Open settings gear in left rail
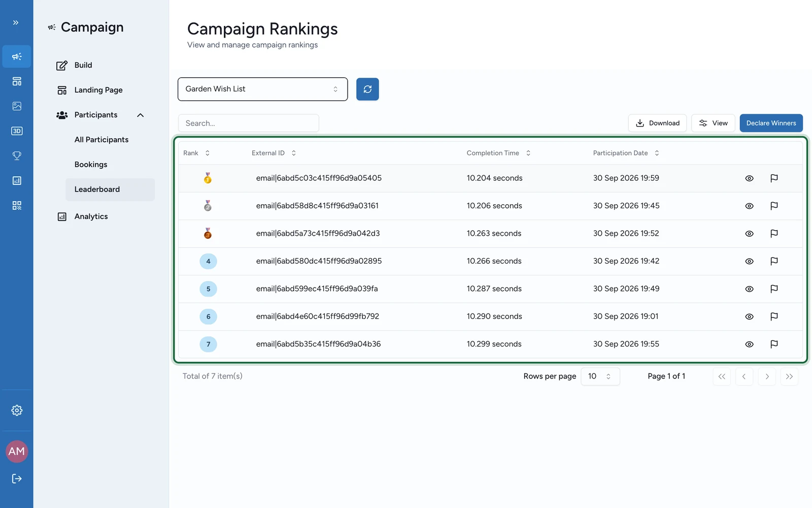Image resolution: width=812 pixels, height=508 pixels. pyautogui.click(x=17, y=410)
